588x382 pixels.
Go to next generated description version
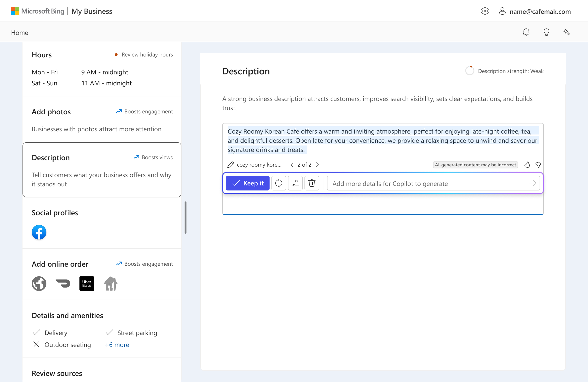click(317, 165)
